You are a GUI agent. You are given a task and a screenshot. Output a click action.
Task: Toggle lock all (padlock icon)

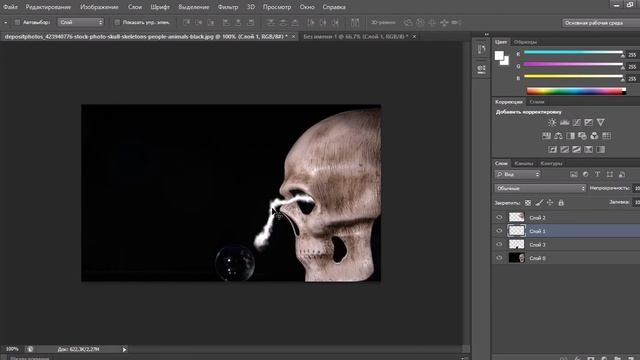[561, 202]
